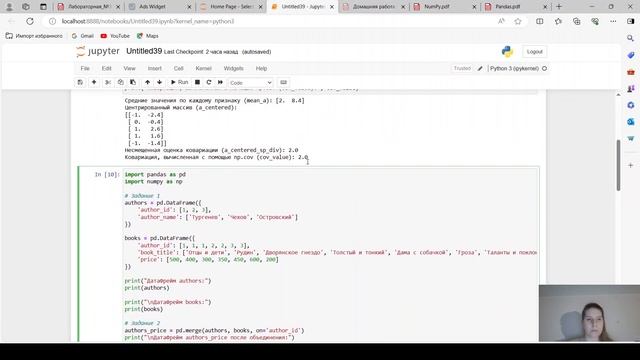Open the View menu
The image size is (640, 360).
[129, 69]
